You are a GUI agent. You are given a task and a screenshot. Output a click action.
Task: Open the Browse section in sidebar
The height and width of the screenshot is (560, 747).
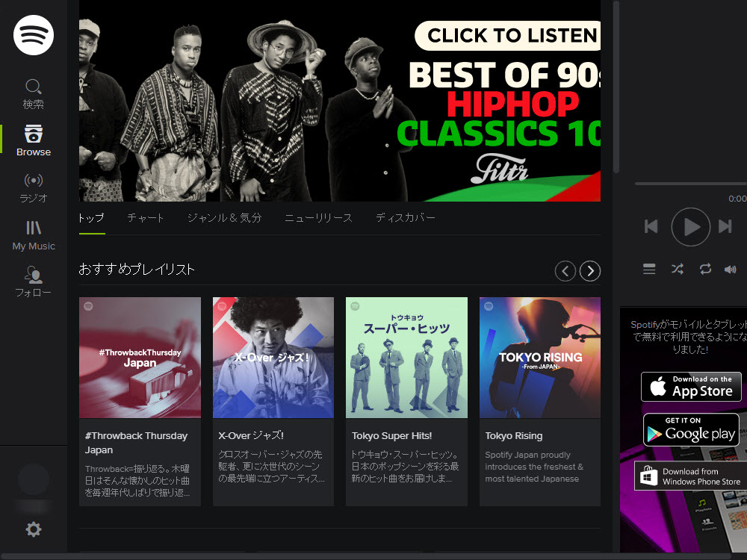(34, 140)
